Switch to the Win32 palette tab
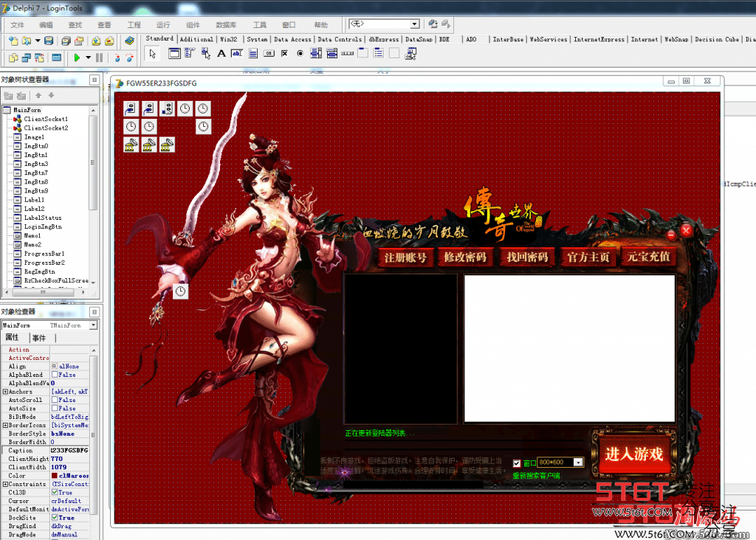Viewport: 756px width, 540px height. (x=229, y=40)
